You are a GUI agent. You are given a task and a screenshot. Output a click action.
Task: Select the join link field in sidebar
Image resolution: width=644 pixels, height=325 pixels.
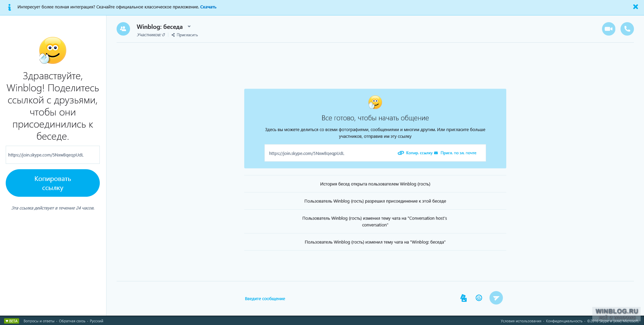click(53, 155)
